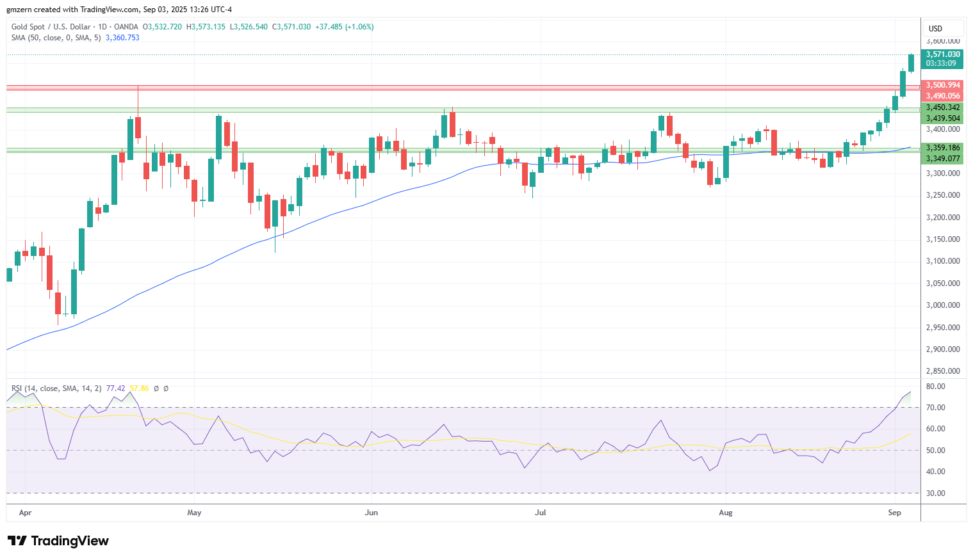The image size is (973, 560).
Task: Select green zone price label 3,349.077
Action: click(x=943, y=158)
